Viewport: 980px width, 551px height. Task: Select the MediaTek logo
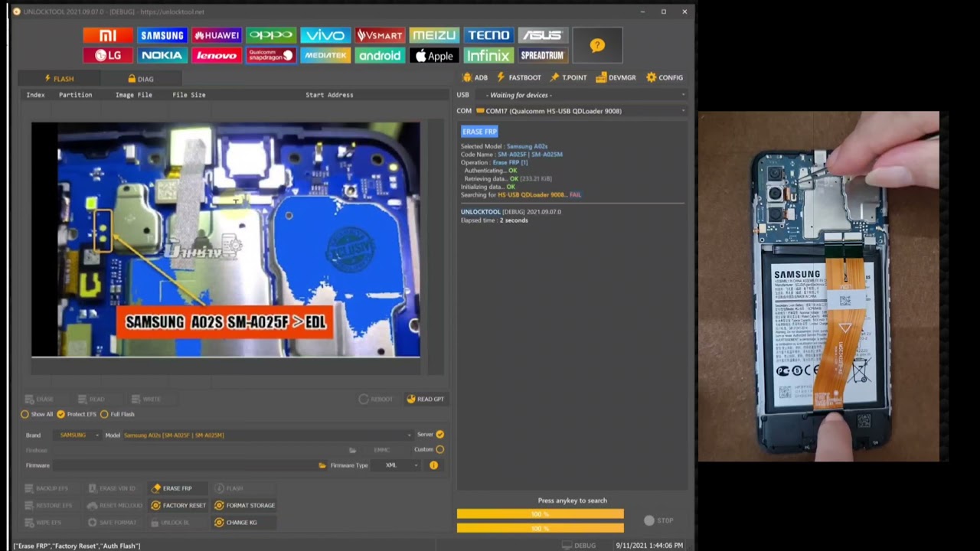coord(325,55)
